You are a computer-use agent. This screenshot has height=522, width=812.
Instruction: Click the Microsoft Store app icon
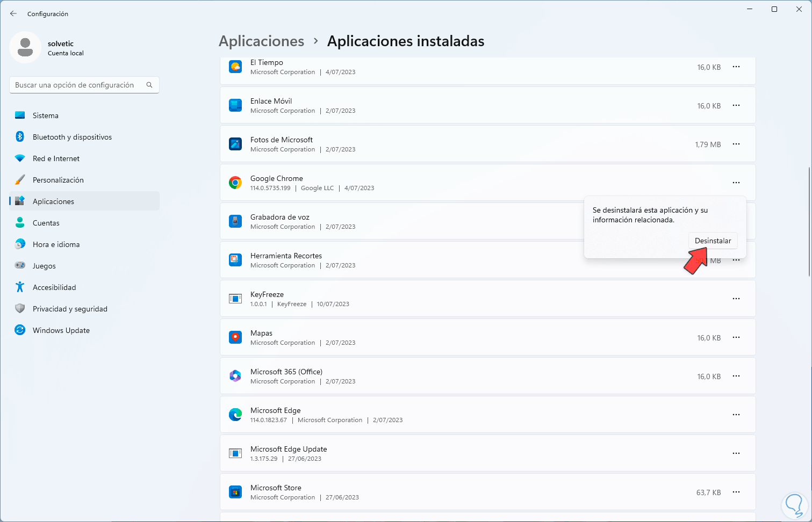tap(235, 492)
